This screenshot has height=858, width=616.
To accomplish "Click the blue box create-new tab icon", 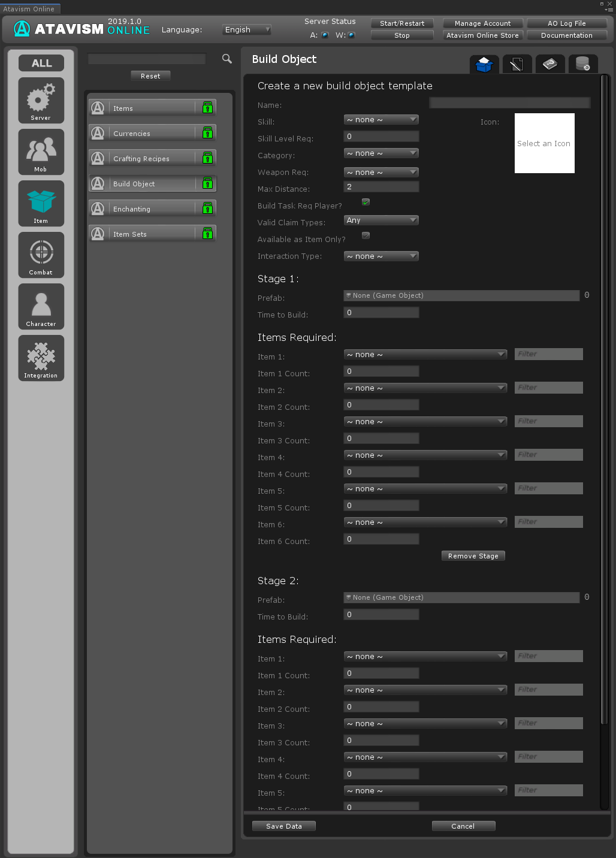I will [x=484, y=64].
